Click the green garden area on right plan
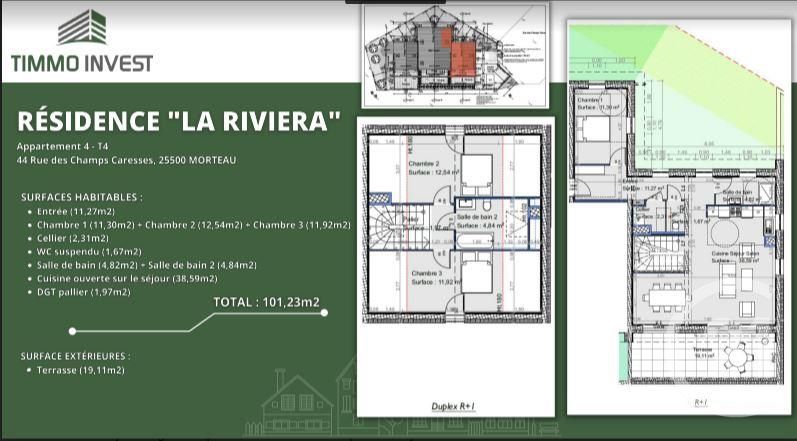Viewport: 797px width, 441px height. tap(700, 90)
